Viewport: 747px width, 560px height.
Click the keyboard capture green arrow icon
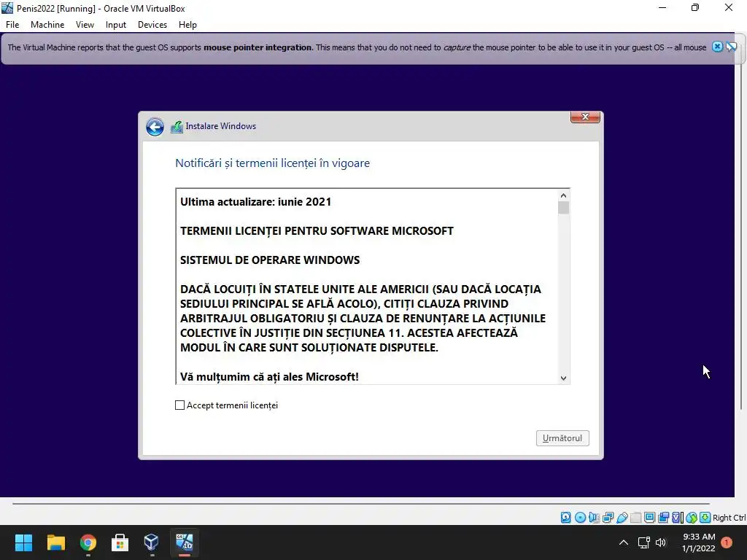point(705,518)
